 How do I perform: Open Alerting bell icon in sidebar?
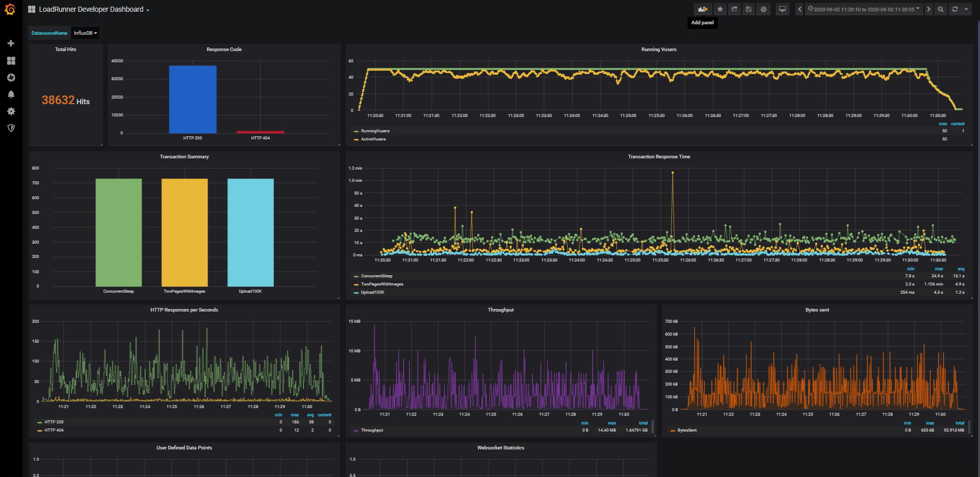(11, 94)
